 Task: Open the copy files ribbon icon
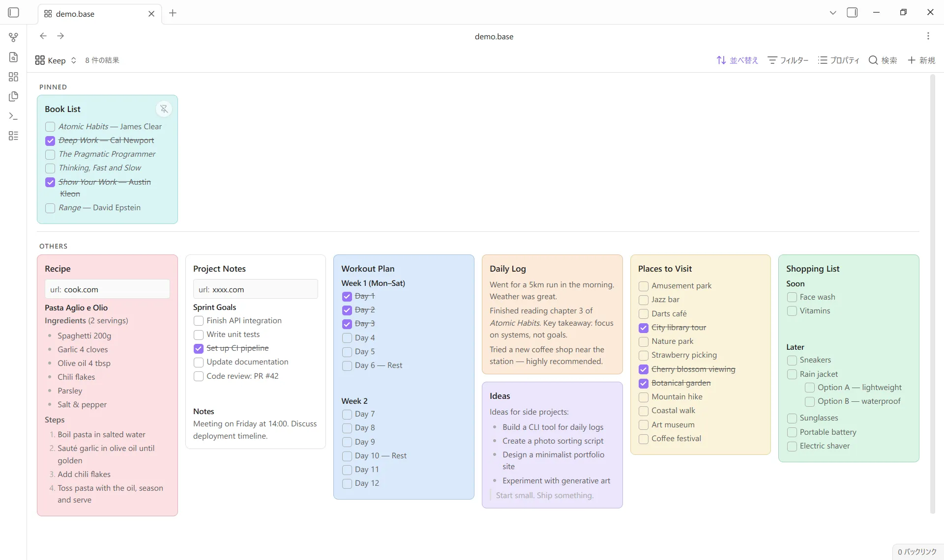click(x=13, y=96)
